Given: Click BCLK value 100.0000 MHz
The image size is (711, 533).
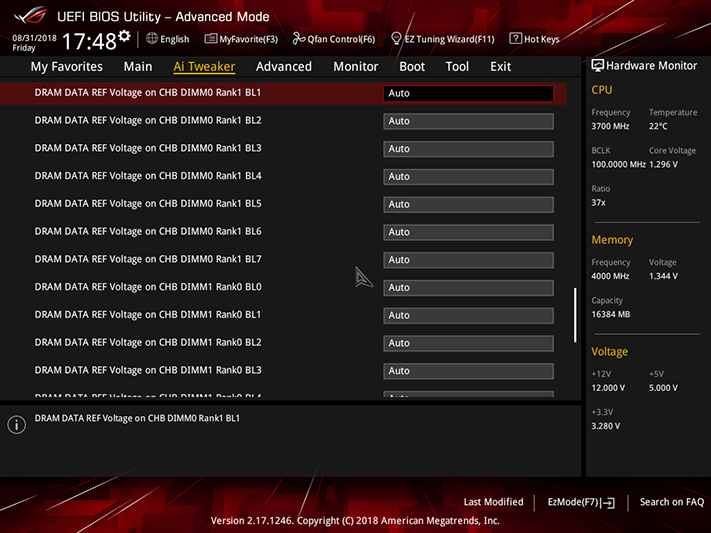Looking at the screenshot, I should click(x=618, y=164).
